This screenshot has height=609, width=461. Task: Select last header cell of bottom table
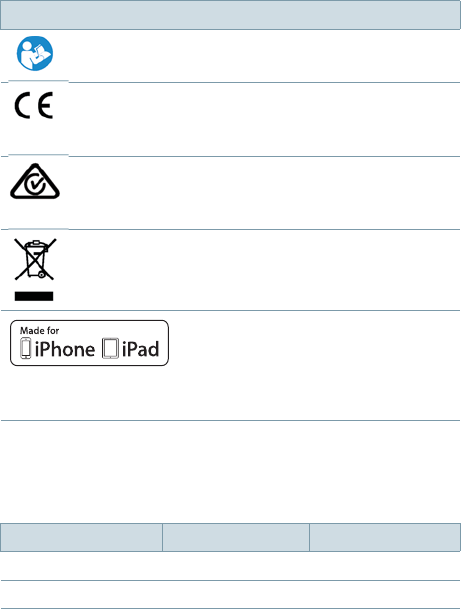pos(385,537)
